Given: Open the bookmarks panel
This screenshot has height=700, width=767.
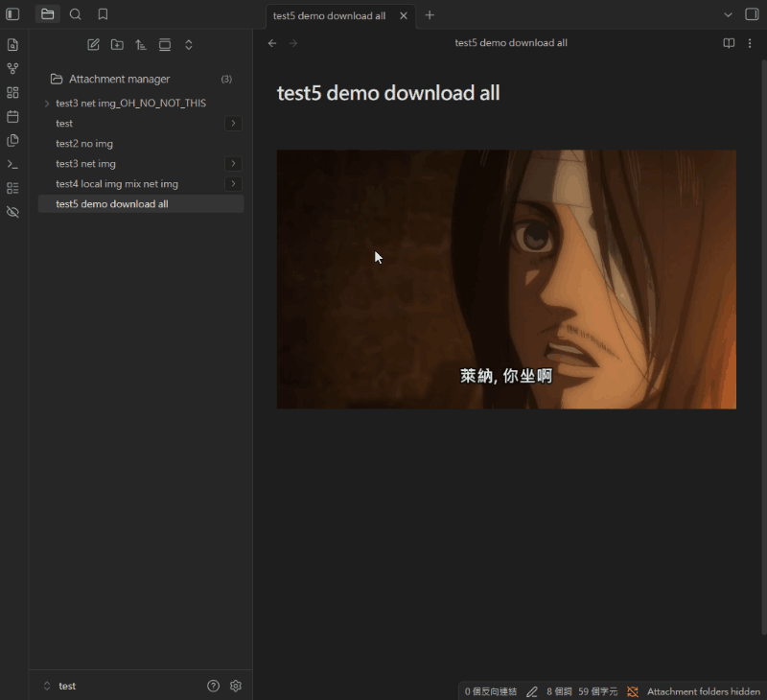Looking at the screenshot, I should pyautogui.click(x=103, y=14).
